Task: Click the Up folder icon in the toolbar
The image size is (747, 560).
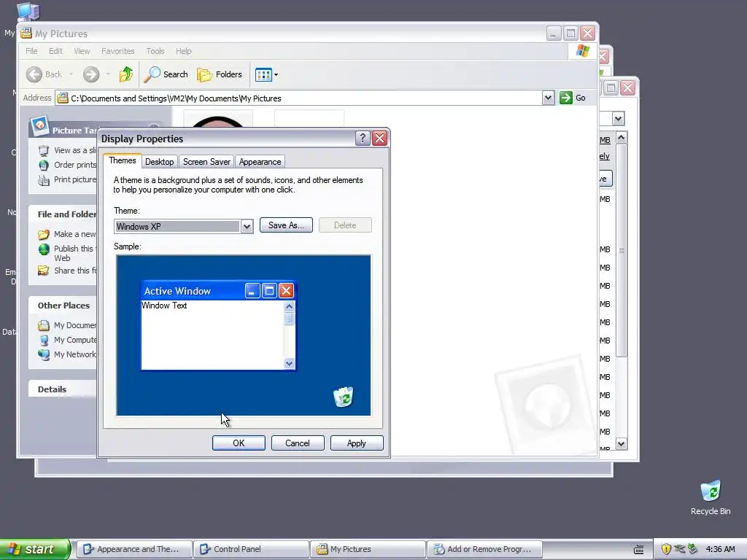Action: (x=126, y=74)
